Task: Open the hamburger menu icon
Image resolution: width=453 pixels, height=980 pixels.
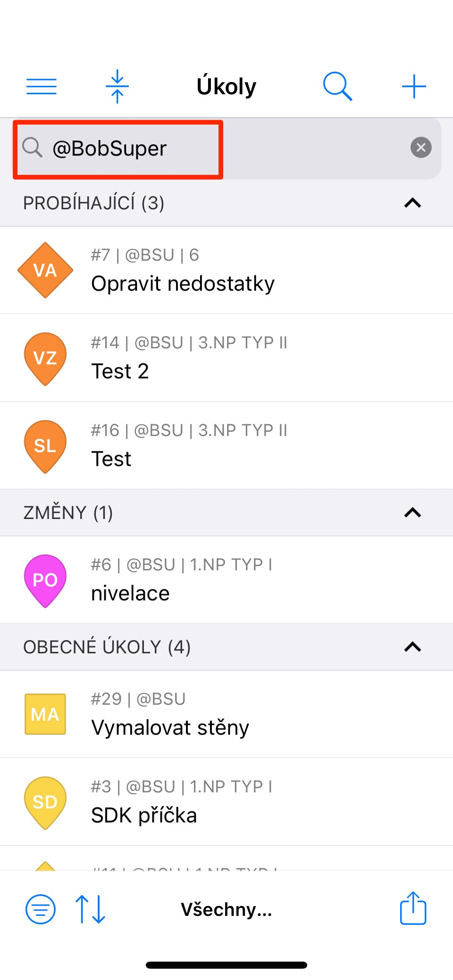Action: [x=42, y=86]
